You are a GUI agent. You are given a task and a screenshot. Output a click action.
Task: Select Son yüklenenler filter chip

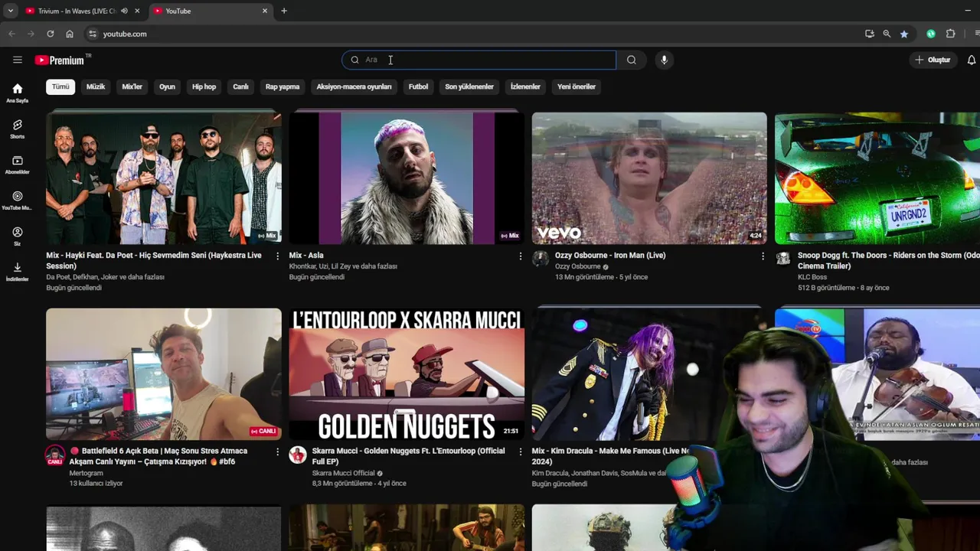click(469, 86)
